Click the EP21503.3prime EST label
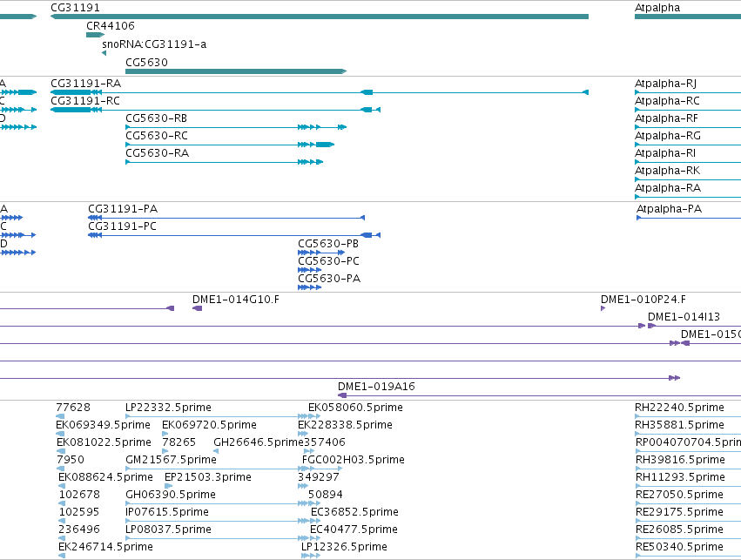This screenshot has height=560, width=741. 208,477
